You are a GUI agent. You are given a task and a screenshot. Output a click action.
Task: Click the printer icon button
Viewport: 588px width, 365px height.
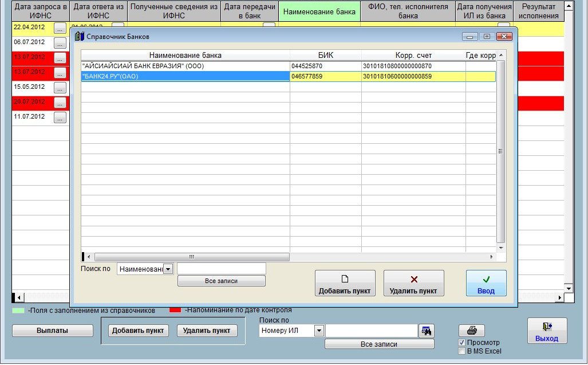click(472, 331)
